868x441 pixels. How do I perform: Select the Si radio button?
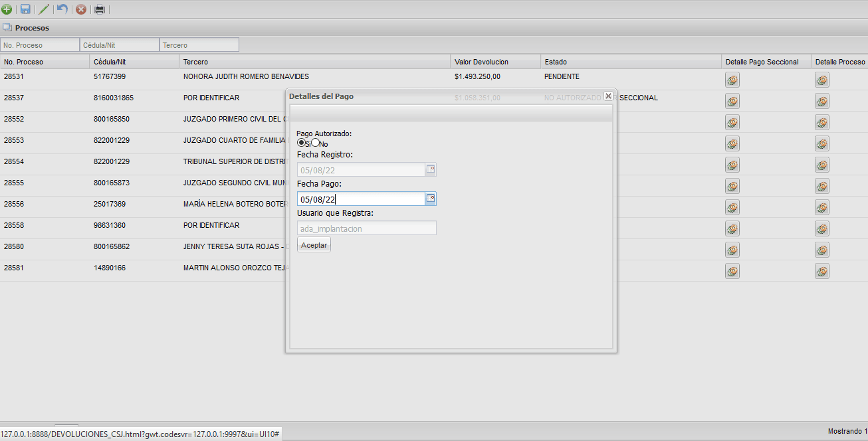[x=301, y=143]
